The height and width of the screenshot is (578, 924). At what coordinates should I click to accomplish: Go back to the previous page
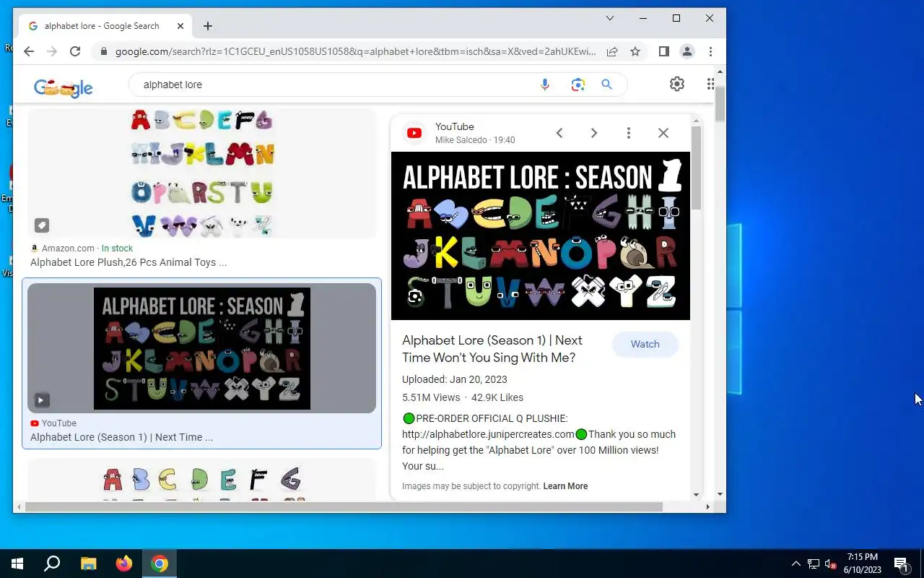(29, 51)
